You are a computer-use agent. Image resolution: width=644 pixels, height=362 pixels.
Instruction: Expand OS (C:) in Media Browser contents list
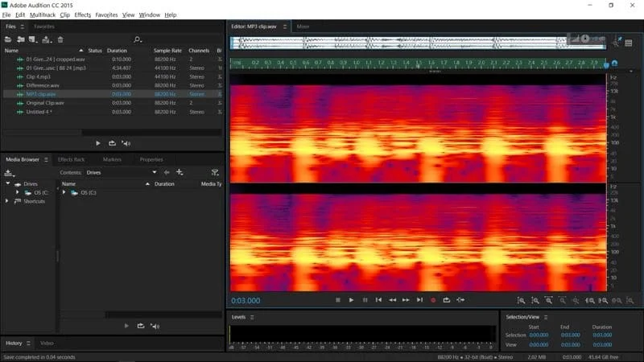(x=64, y=192)
